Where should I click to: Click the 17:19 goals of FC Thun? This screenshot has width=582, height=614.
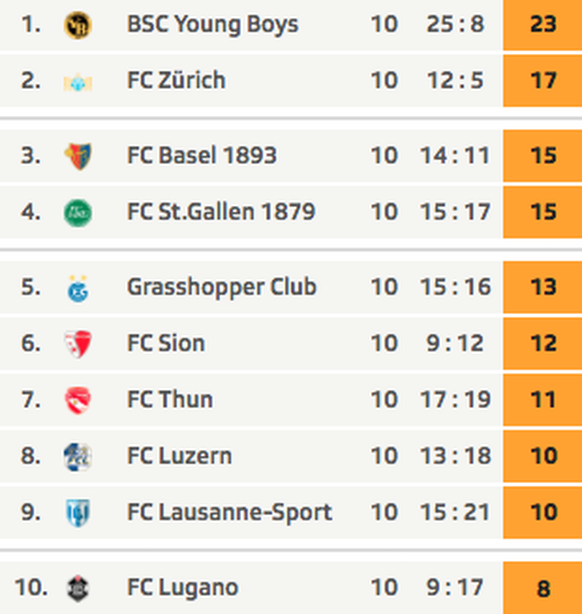[455, 399]
